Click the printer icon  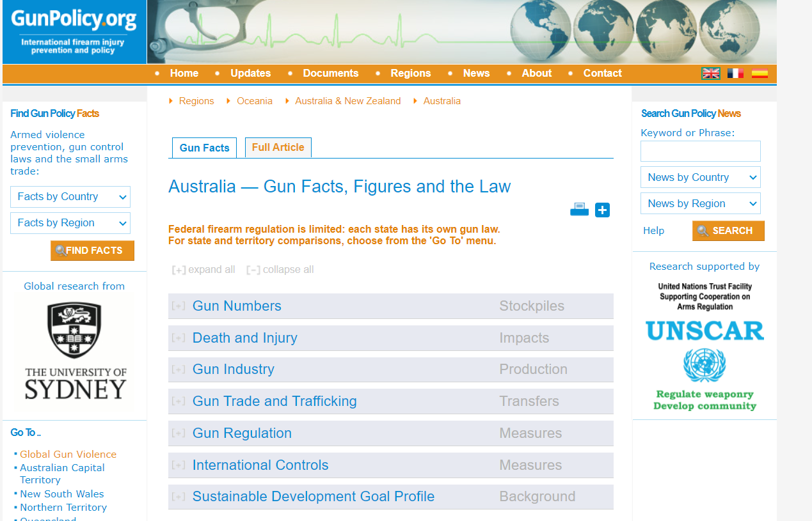click(x=579, y=210)
